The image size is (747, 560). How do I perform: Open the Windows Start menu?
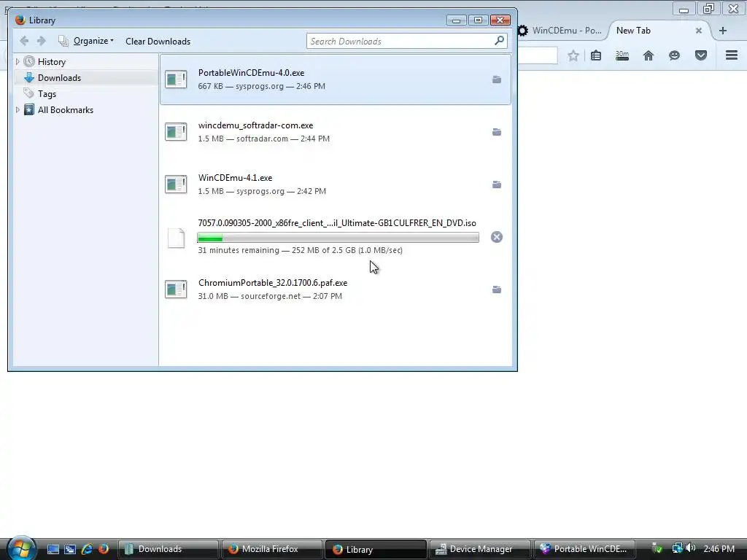(21, 548)
